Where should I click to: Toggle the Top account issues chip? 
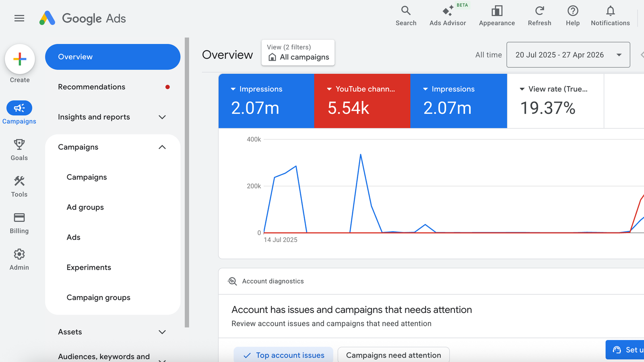click(x=283, y=355)
